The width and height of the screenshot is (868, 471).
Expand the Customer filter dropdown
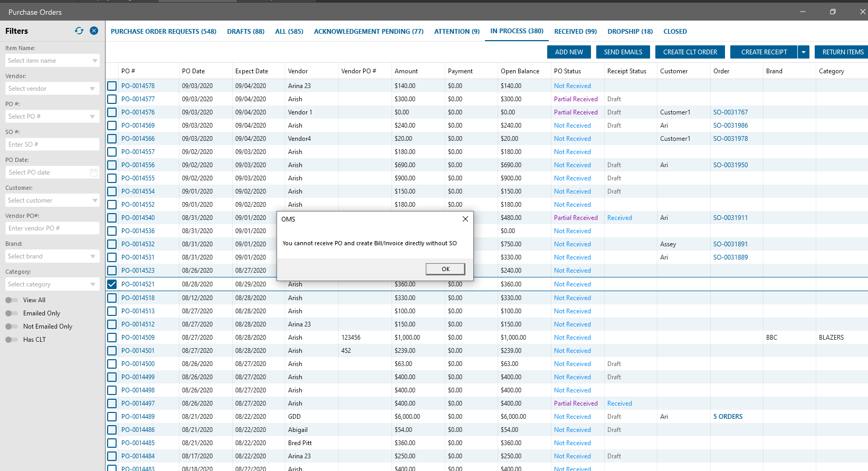coord(52,200)
